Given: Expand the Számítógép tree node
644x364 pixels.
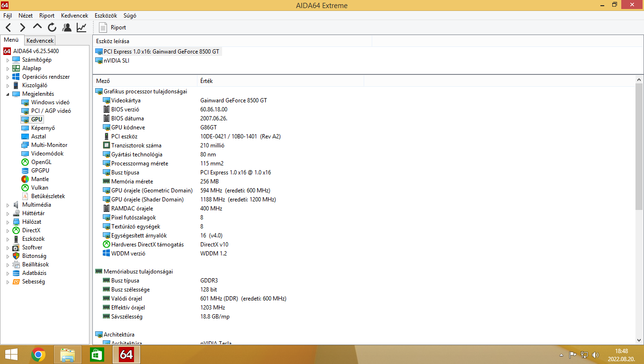Looking at the screenshot, I should 8,60.
